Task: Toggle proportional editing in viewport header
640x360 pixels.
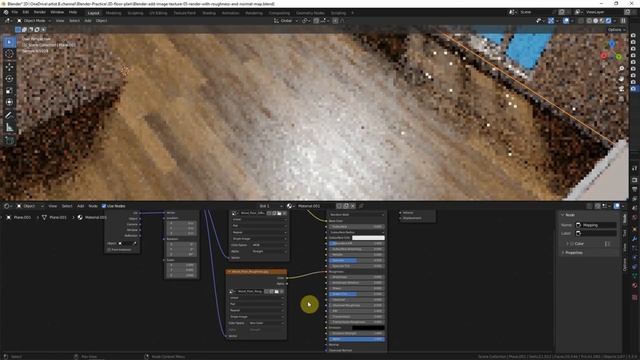Action: (x=335, y=20)
